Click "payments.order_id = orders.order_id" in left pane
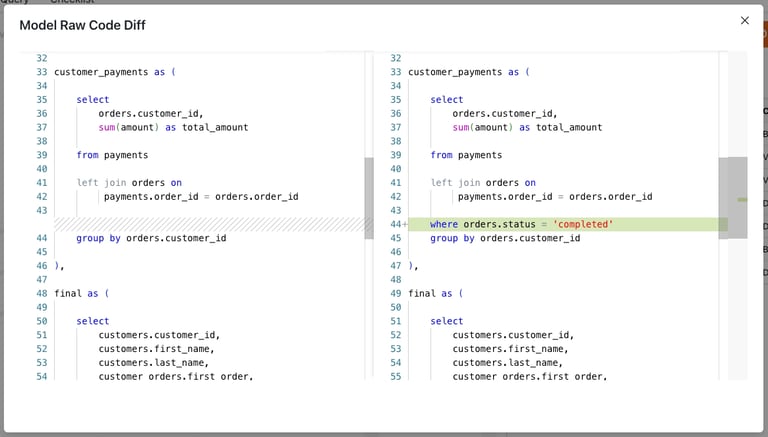 point(201,197)
